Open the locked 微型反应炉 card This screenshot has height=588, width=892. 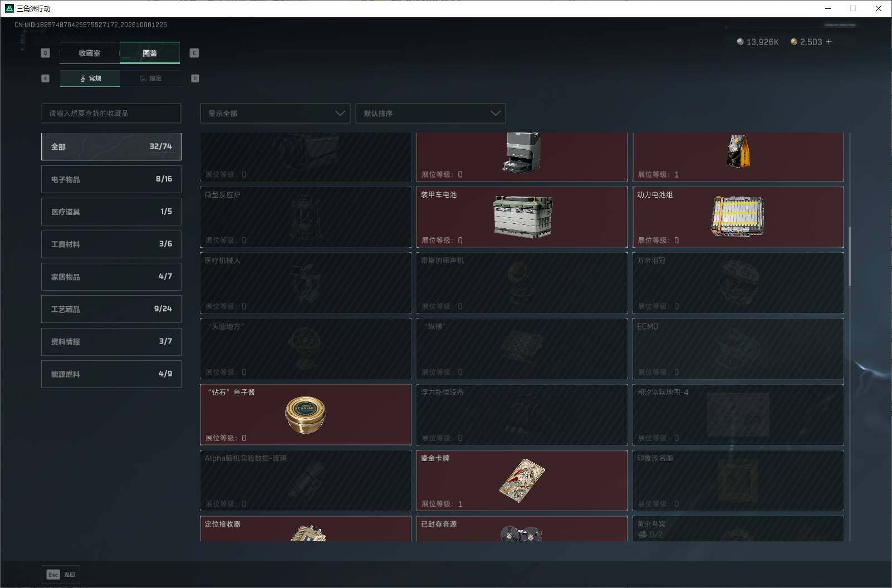click(x=306, y=217)
